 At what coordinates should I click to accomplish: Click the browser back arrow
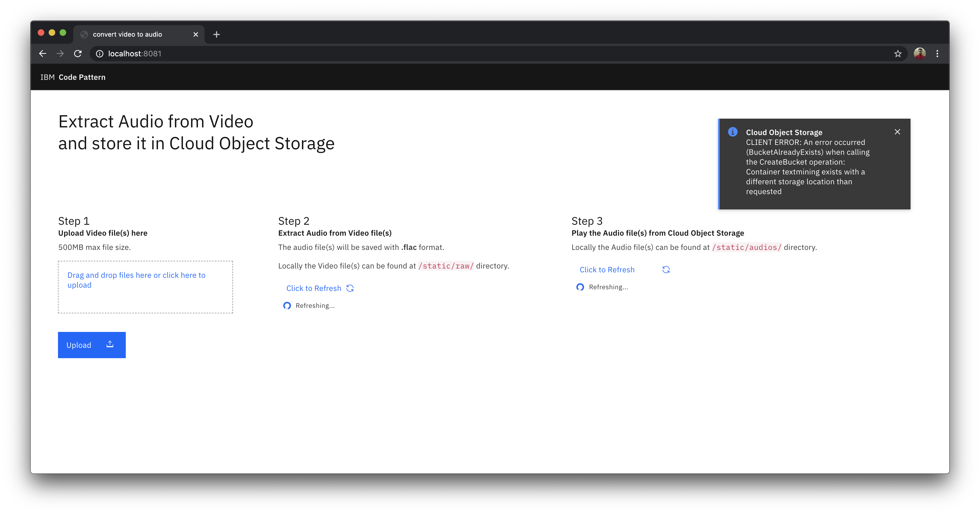pos(43,54)
